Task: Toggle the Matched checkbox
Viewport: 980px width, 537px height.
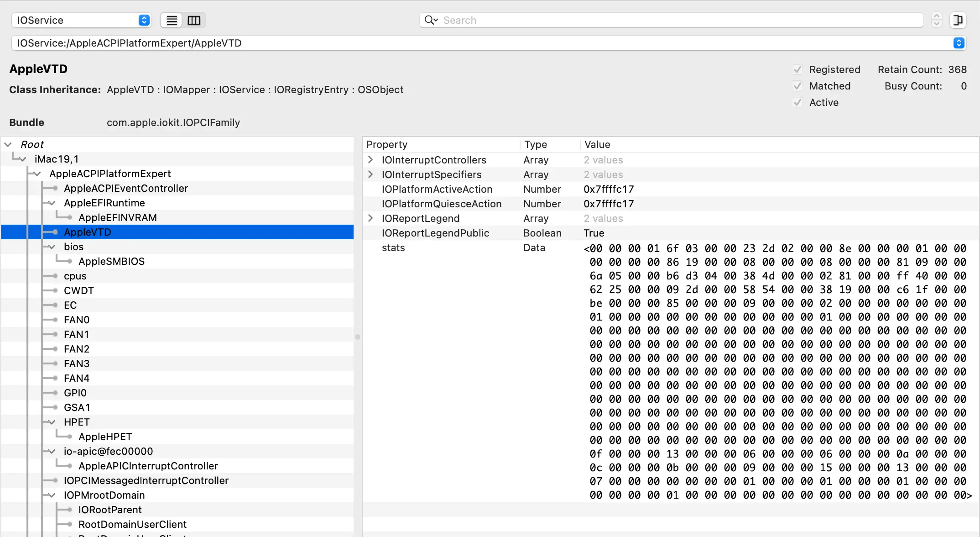Action: pyautogui.click(x=798, y=86)
